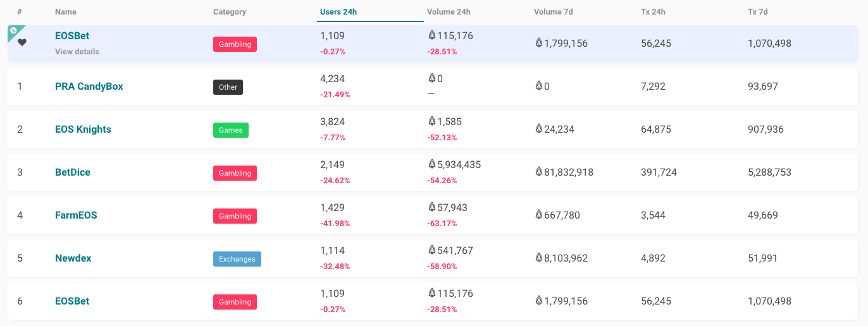Image resolution: width=868 pixels, height=326 pixels.
Task: Click the green Games category tag
Action: click(x=231, y=130)
